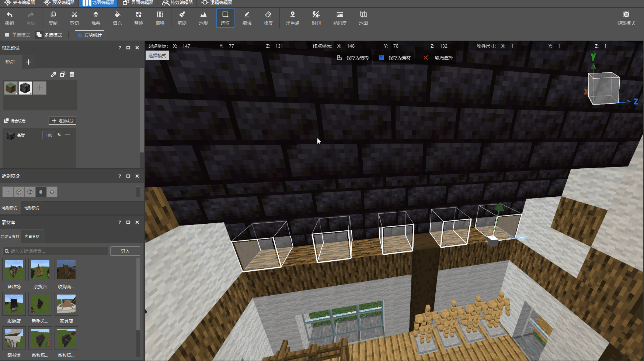
Task: Add a new material slot
Action: pyautogui.click(x=39, y=88)
